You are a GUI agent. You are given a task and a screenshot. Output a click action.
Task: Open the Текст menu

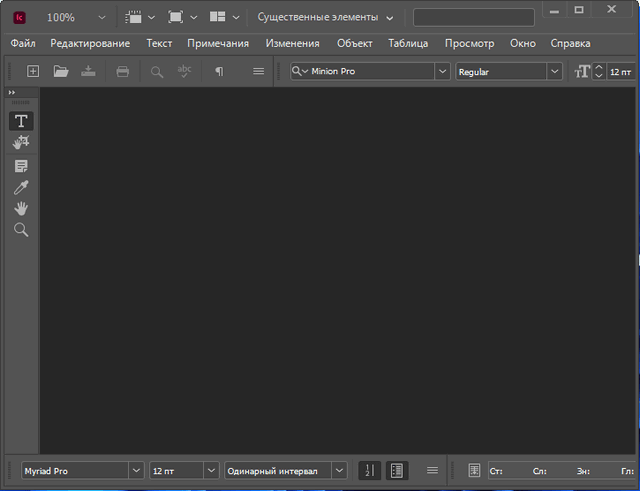[159, 44]
